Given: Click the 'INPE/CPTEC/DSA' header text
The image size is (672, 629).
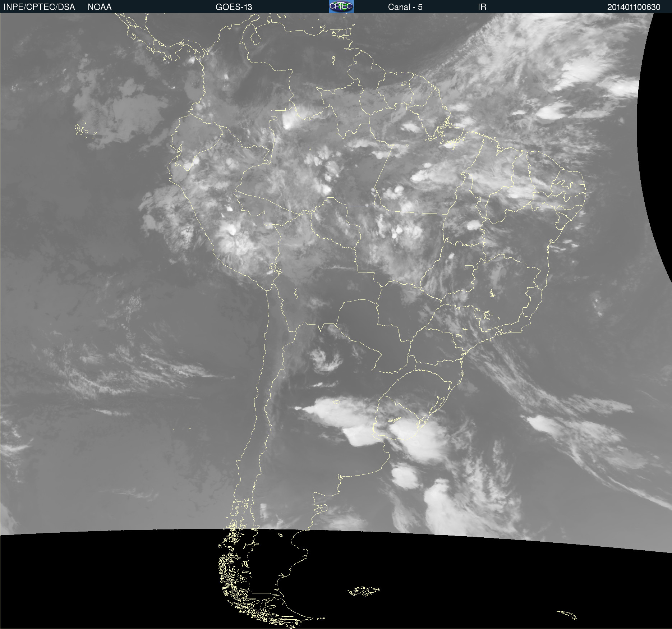Looking at the screenshot, I should [39, 7].
